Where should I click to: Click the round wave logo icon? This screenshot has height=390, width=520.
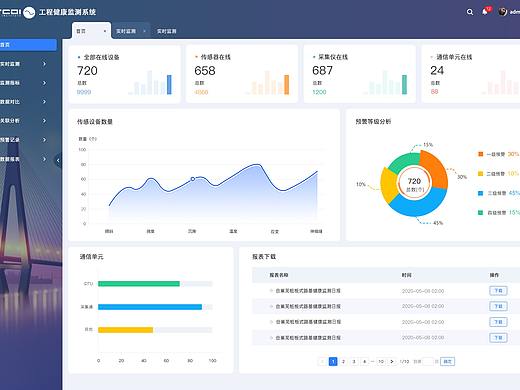coord(29,12)
